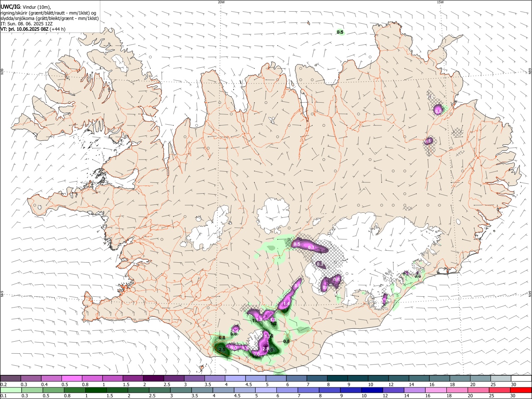Click the purple swatch labeled 12 in lower legend
The width and height of the screenshot is (532, 399).
tap(393, 390)
